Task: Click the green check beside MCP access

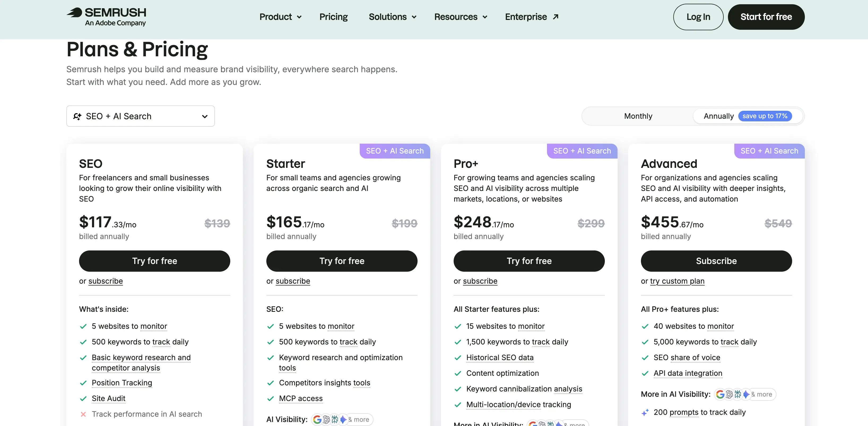Action: [270, 399]
